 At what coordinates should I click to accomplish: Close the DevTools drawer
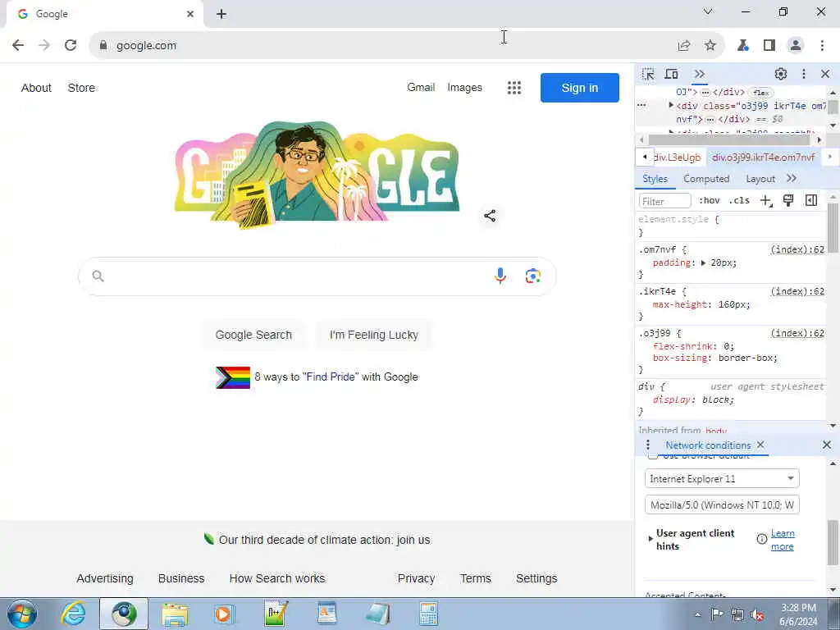(x=827, y=445)
